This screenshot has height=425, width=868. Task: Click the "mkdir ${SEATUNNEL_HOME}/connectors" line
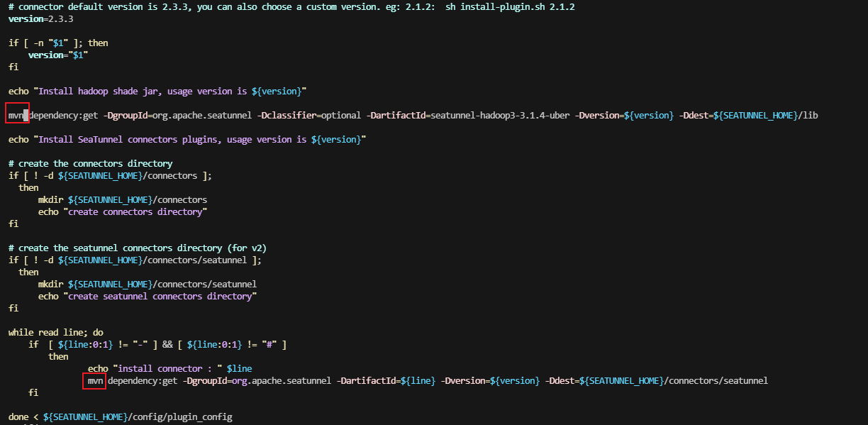point(123,199)
